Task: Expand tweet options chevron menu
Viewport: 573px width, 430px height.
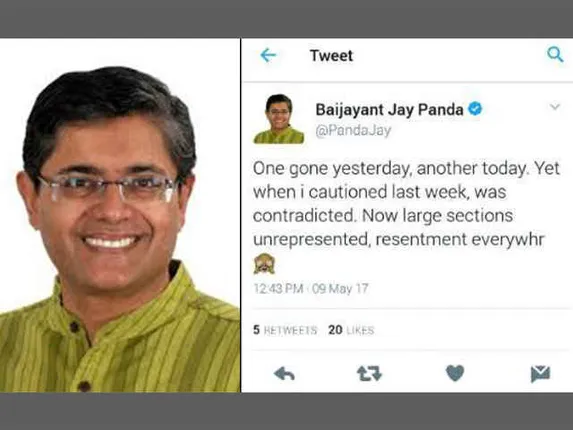Action: tap(555, 107)
